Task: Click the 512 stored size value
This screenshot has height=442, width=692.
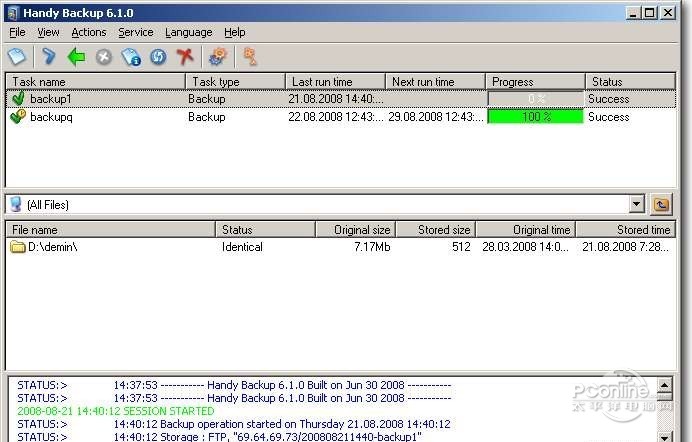Action: click(461, 247)
